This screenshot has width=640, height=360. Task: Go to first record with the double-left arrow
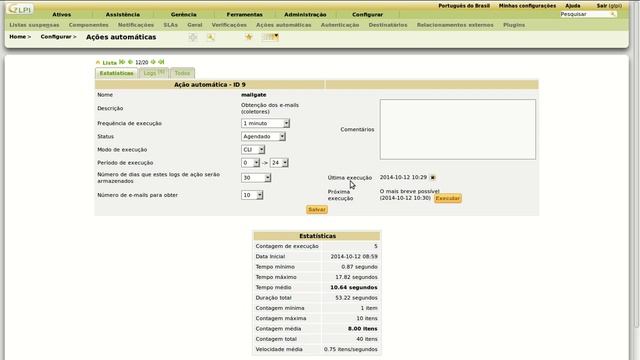122,62
